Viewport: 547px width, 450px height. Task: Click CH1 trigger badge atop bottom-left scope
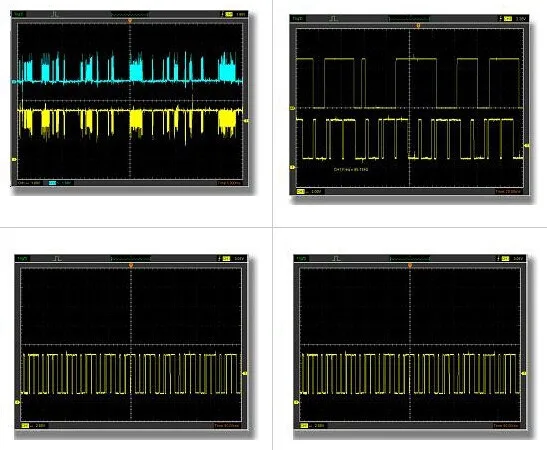tap(226, 258)
